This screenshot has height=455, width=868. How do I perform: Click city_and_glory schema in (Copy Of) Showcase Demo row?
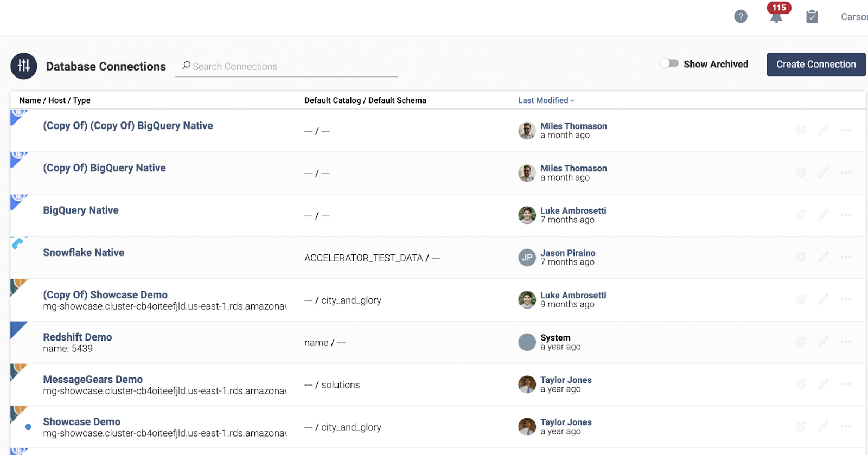[352, 300]
